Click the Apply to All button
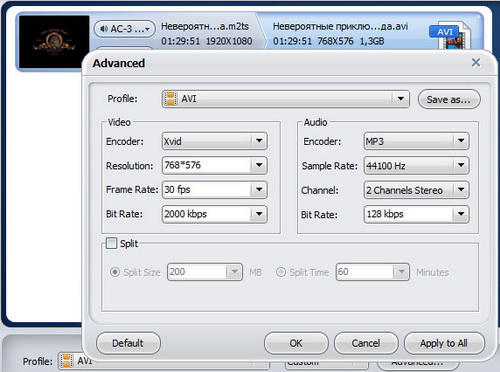 tap(444, 343)
